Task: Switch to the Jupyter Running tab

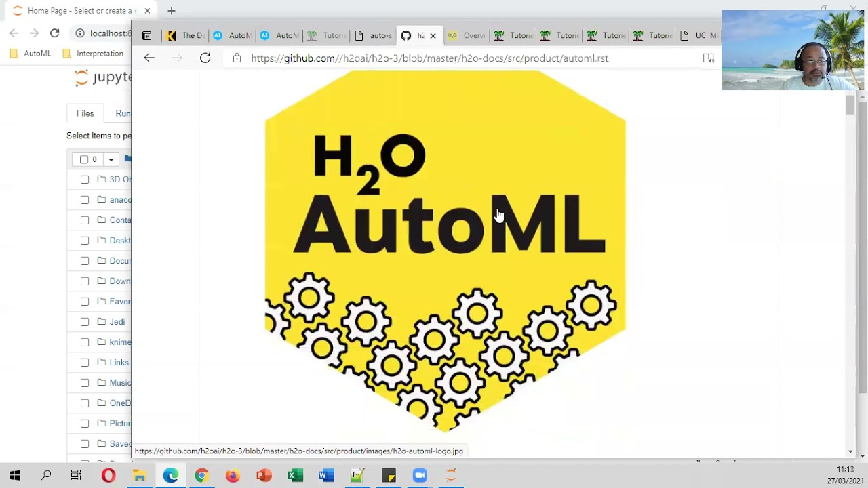Action: [123, 113]
